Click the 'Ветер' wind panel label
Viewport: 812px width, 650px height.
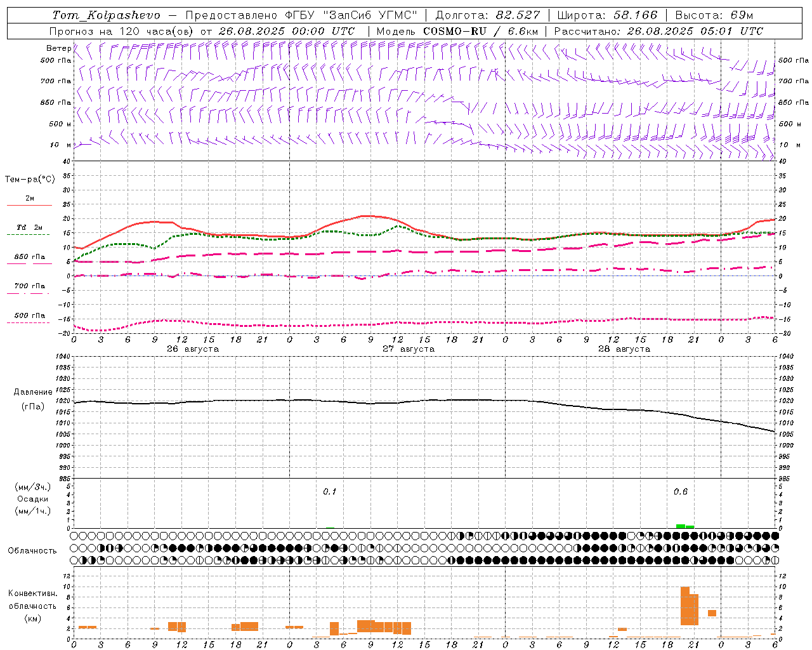tap(58, 48)
